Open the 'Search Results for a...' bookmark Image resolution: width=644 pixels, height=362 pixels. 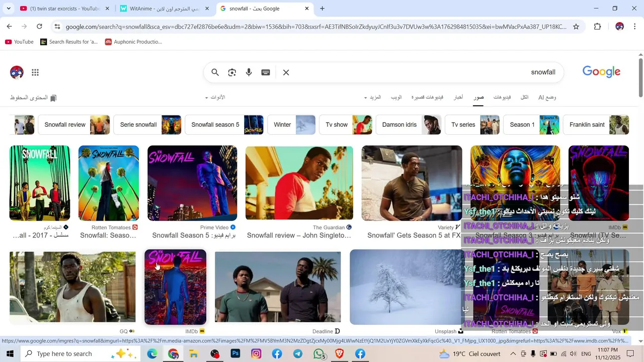click(x=69, y=42)
